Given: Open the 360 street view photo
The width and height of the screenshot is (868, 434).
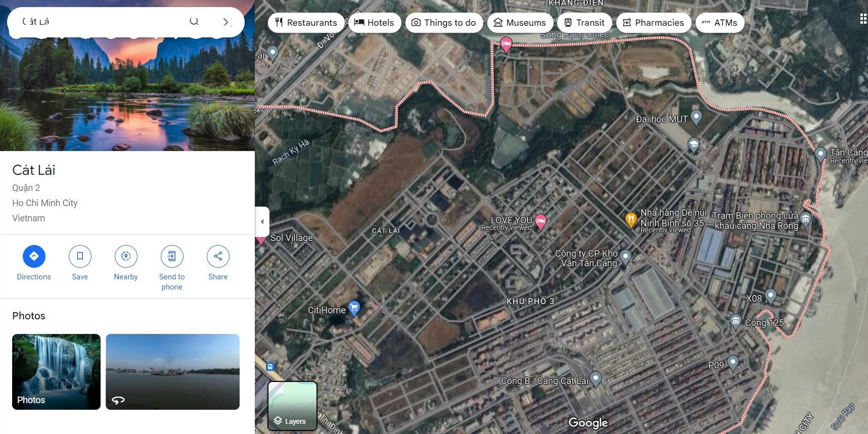Looking at the screenshot, I should [x=172, y=371].
